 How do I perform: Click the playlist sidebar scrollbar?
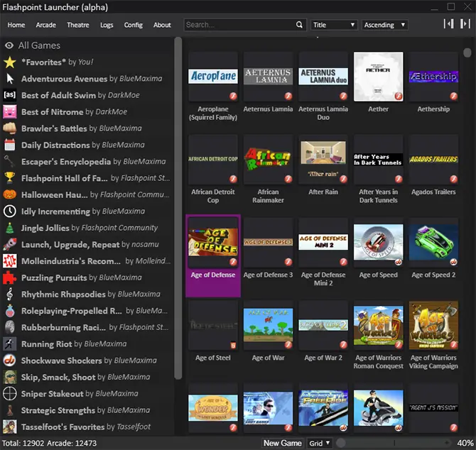pos(178,208)
